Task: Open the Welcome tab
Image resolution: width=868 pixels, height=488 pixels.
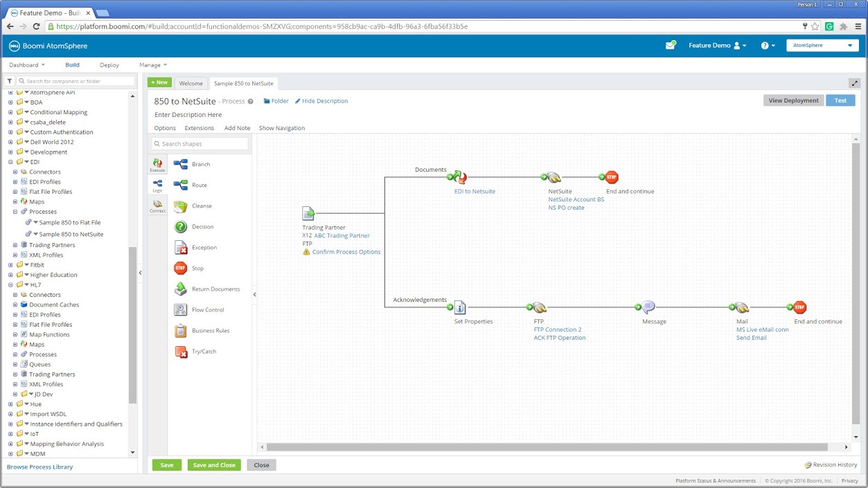Action: pos(191,83)
